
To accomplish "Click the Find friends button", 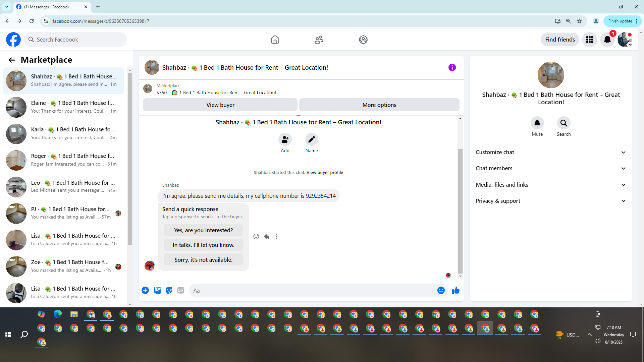I will [560, 40].
